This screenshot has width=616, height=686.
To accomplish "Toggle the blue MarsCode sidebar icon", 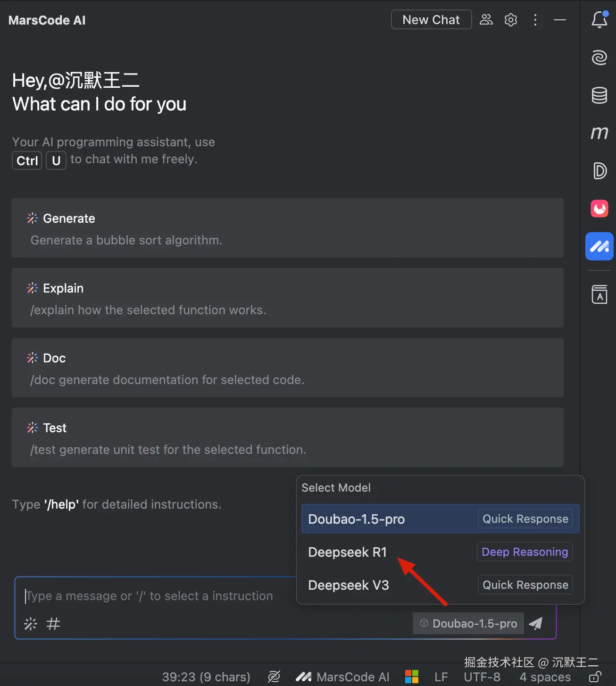I will [x=599, y=246].
